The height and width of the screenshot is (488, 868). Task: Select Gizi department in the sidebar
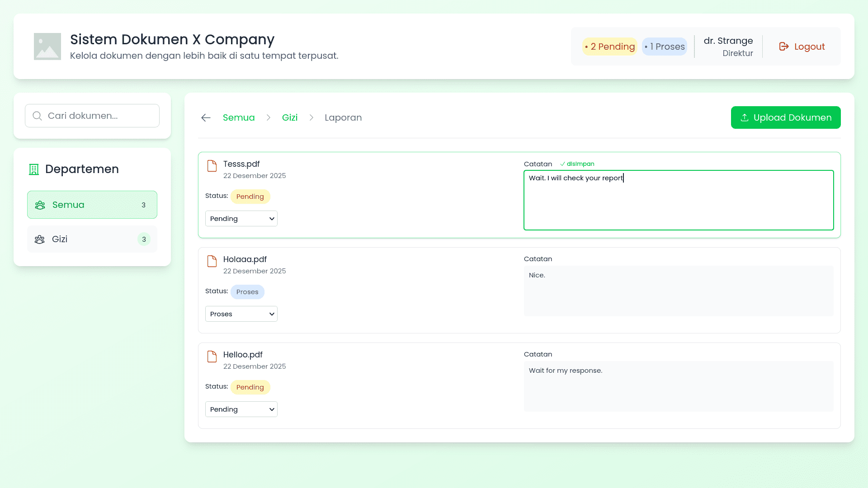tap(92, 239)
